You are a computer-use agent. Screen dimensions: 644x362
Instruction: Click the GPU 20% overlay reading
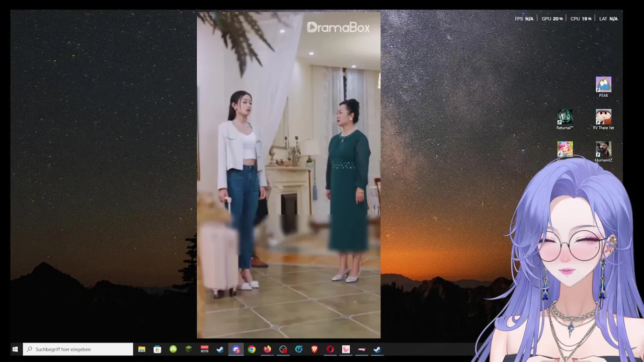click(x=552, y=19)
